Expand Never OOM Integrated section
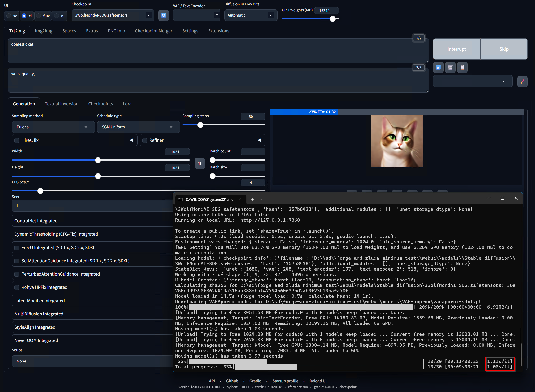 93,341
